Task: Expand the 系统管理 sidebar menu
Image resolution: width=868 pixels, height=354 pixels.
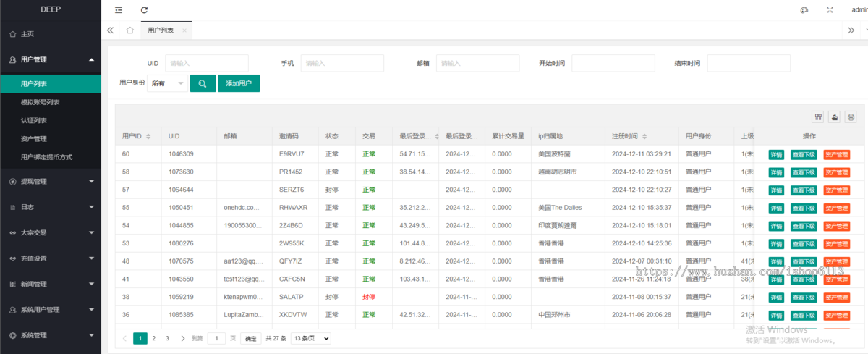Action: [51, 335]
